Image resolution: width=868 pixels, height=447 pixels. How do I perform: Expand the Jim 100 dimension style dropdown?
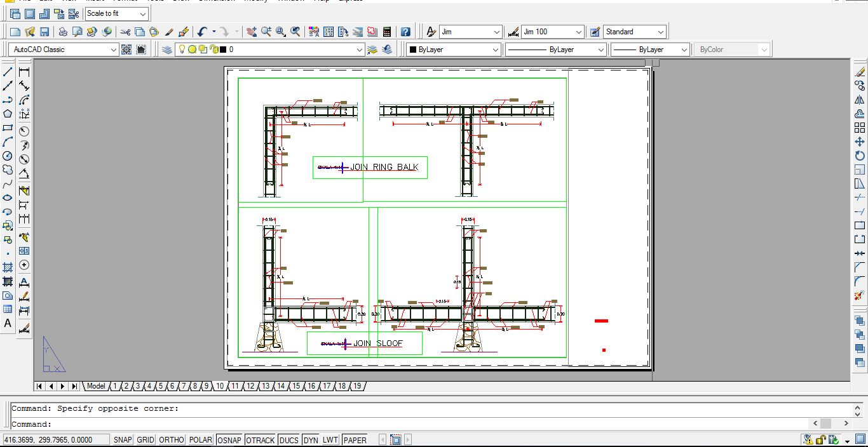[578, 32]
